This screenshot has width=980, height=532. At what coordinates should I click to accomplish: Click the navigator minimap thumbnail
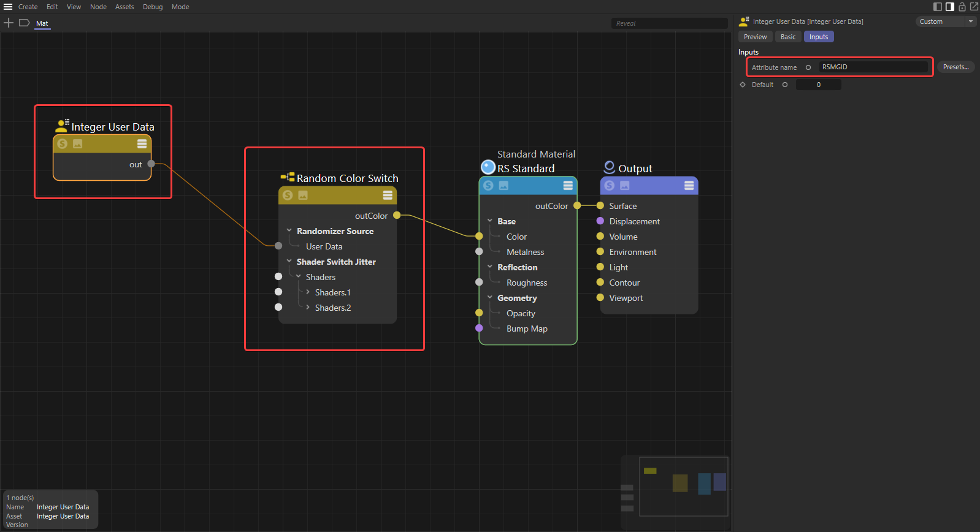tap(683, 486)
